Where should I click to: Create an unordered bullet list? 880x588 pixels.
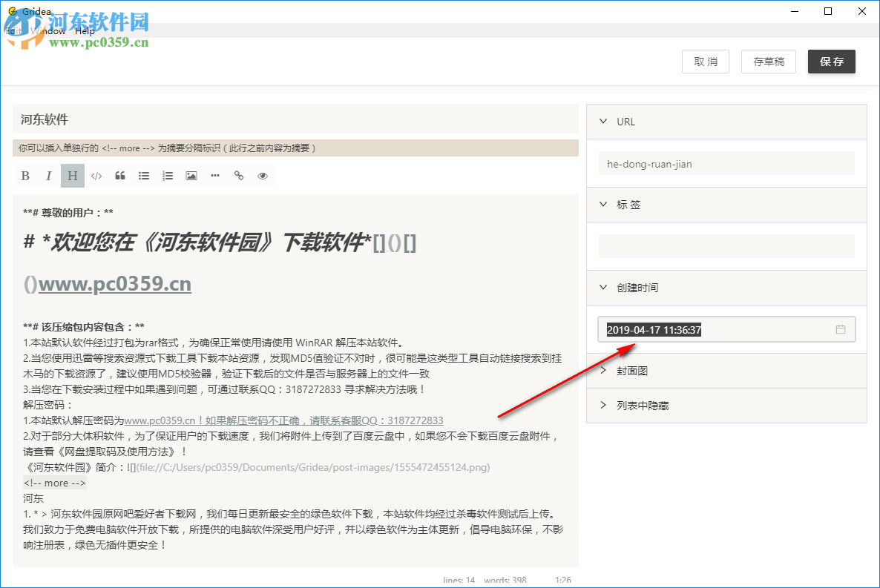click(x=144, y=176)
